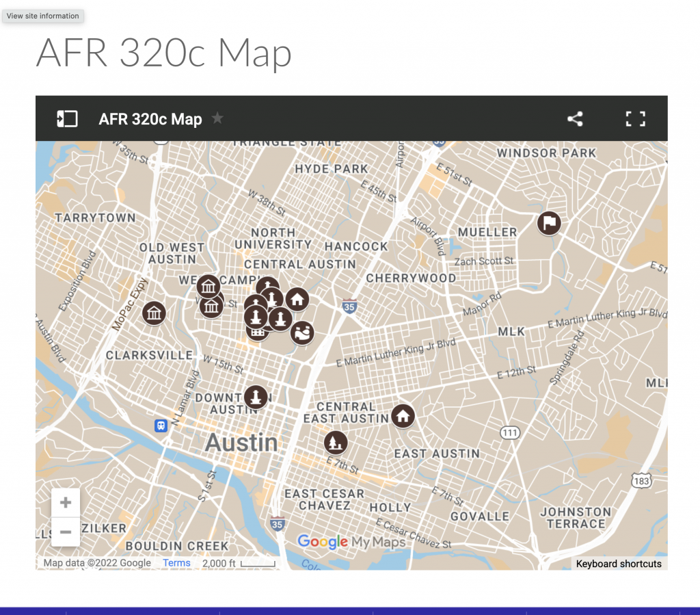The height and width of the screenshot is (615, 700).
Task: Click the blue transit station icon
Action: (x=161, y=426)
